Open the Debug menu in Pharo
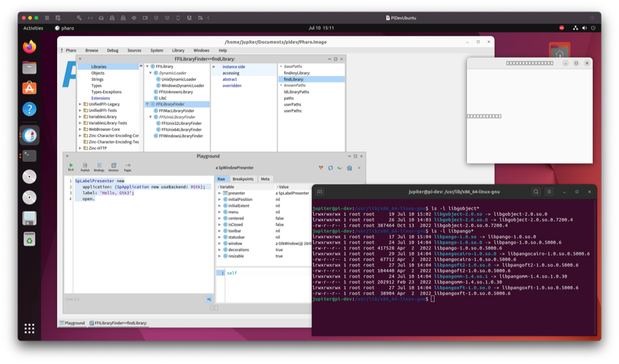 click(x=112, y=50)
